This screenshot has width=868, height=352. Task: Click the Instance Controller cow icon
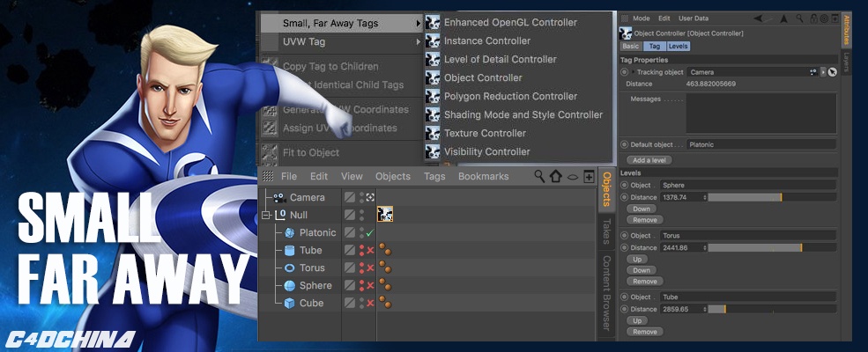pyautogui.click(x=433, y=40)
